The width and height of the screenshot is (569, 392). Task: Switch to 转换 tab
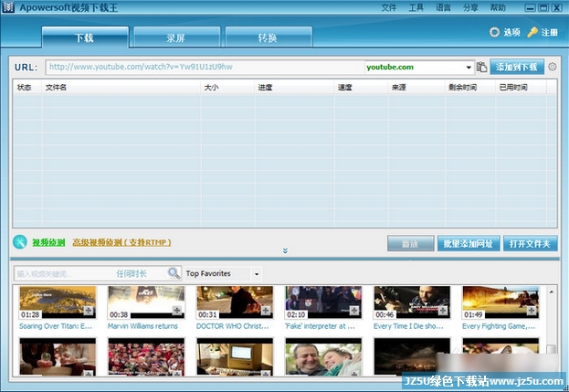click(269, 37)
